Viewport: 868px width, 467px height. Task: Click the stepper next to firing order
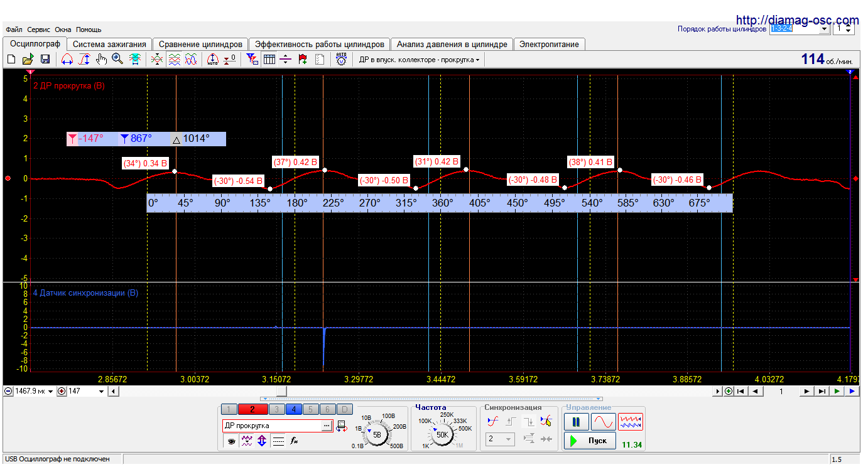(x=849, y=29)
